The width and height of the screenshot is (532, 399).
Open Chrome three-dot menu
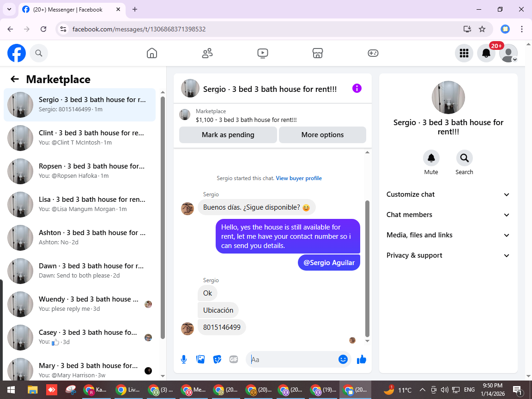[522, 29]
